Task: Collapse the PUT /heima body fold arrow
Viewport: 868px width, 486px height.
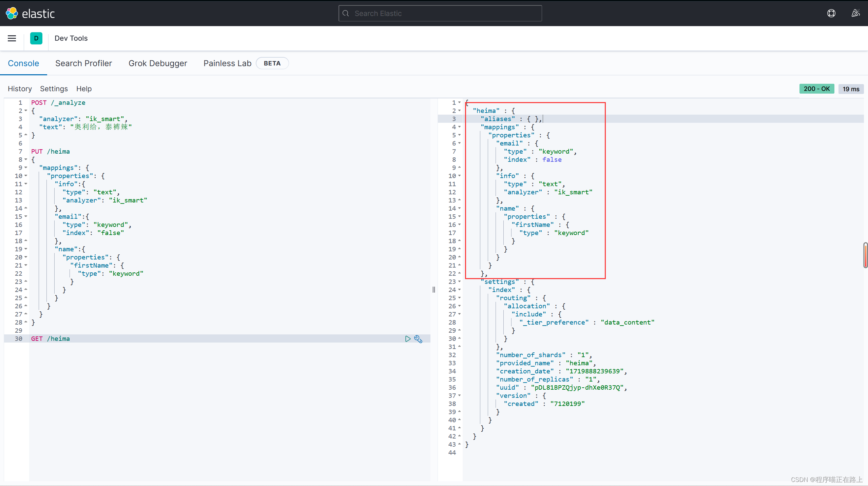Action: (x=26, y=159)
